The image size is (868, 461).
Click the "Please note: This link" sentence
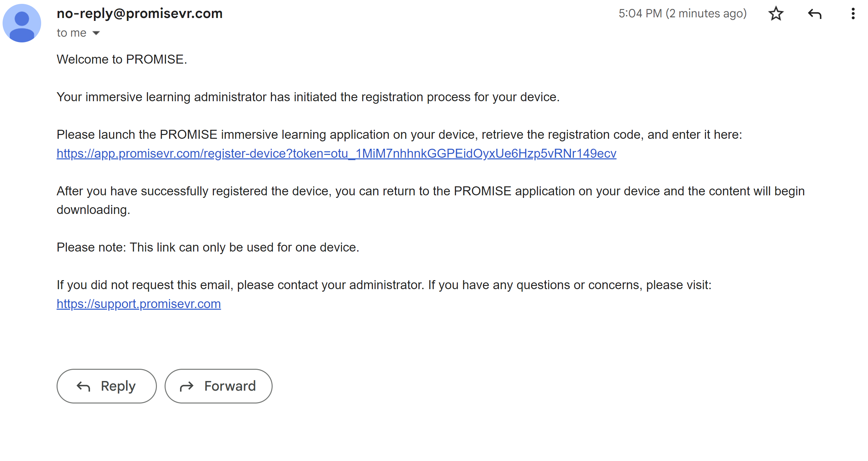pos(208,247)
